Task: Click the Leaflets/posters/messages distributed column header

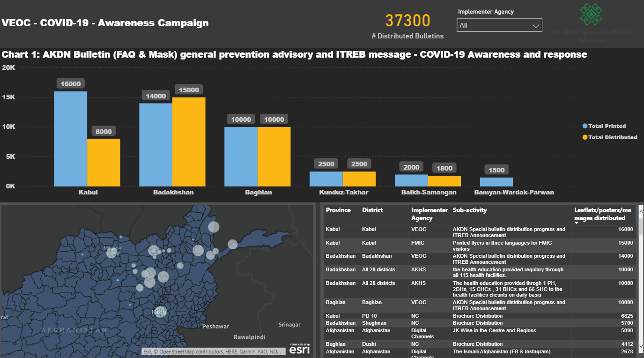Action: 603,214
